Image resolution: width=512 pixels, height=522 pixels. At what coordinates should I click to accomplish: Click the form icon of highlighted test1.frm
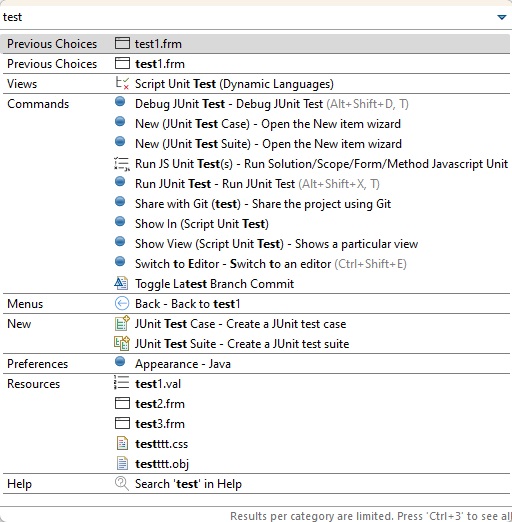pos(122,43)
